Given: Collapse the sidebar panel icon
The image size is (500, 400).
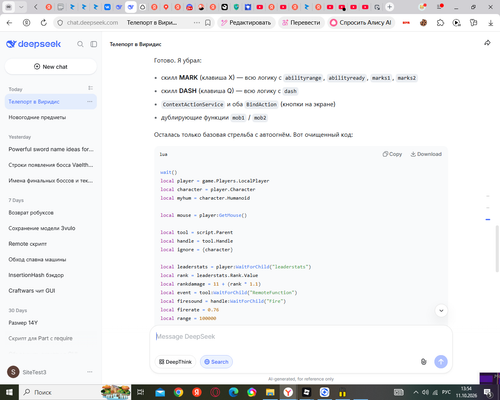Looking at the screenshot, I should coord(94,44).
